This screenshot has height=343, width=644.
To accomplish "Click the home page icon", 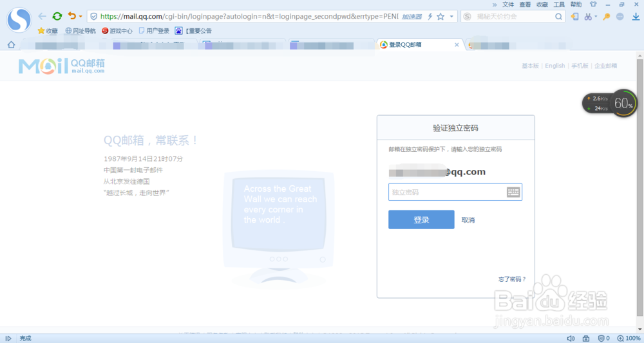I will tap(11, 44).
